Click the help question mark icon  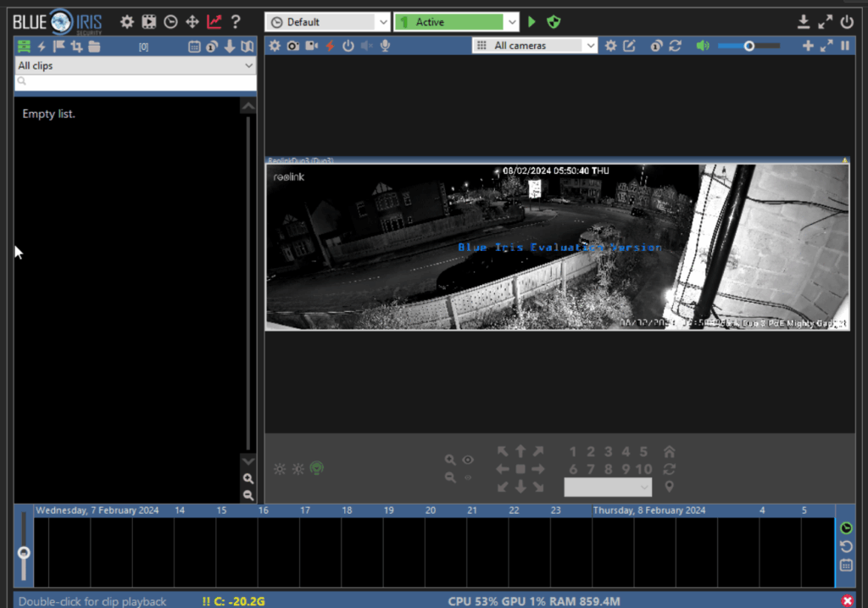236,22
